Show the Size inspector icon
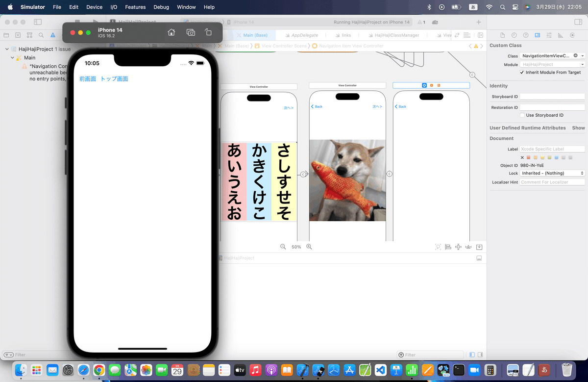Screen dimensions: 588x382 [561, 35]
